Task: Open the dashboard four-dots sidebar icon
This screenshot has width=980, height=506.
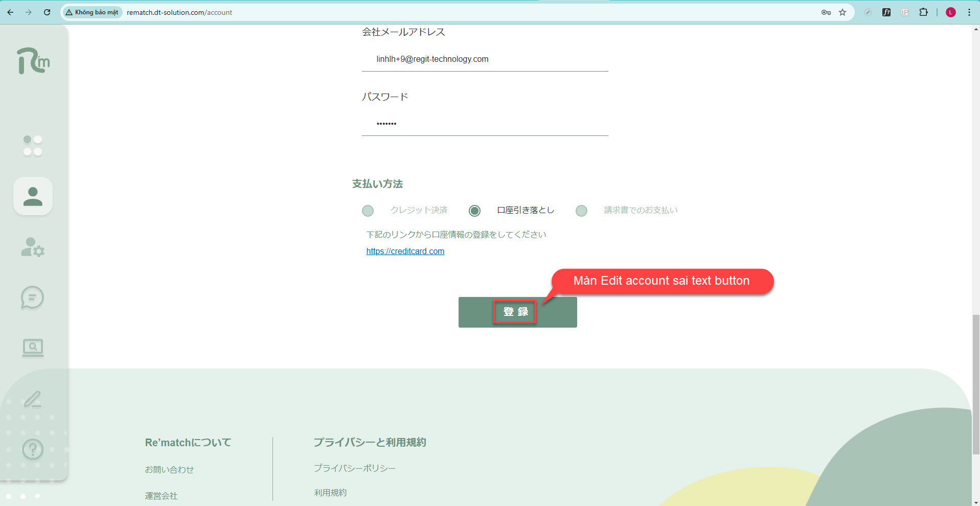Action: 33,146
